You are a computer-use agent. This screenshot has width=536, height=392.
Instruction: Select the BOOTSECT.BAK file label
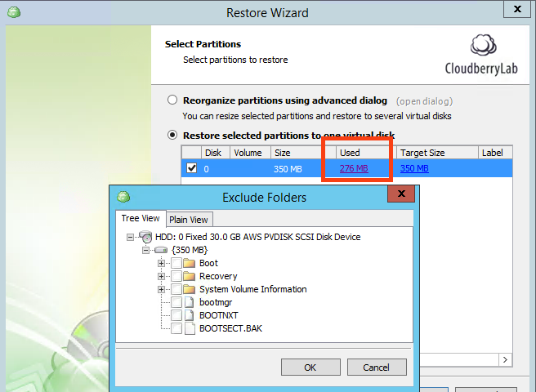[x=230, y=328]
